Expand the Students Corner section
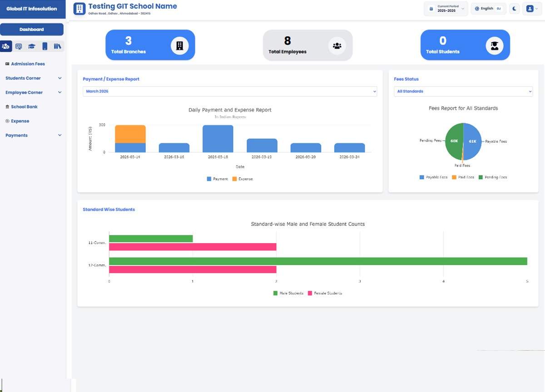This screenshot has height=392, width=545. [x=32, y=78]
